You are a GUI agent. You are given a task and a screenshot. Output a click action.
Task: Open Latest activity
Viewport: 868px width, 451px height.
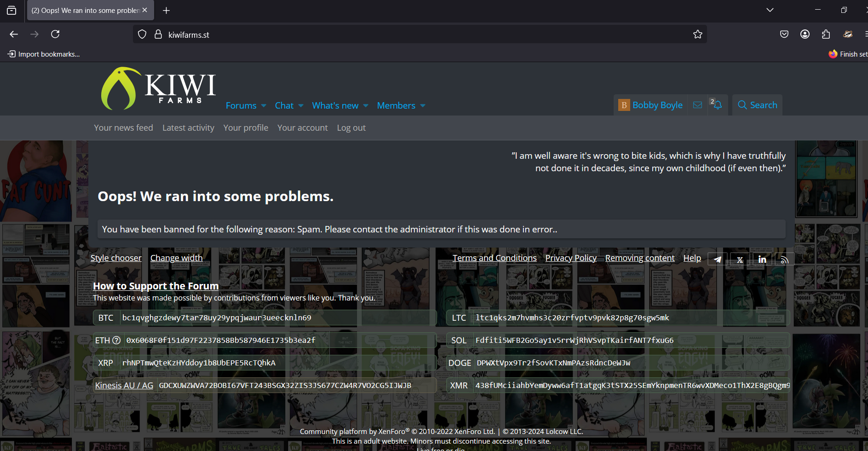coord(188,128)
